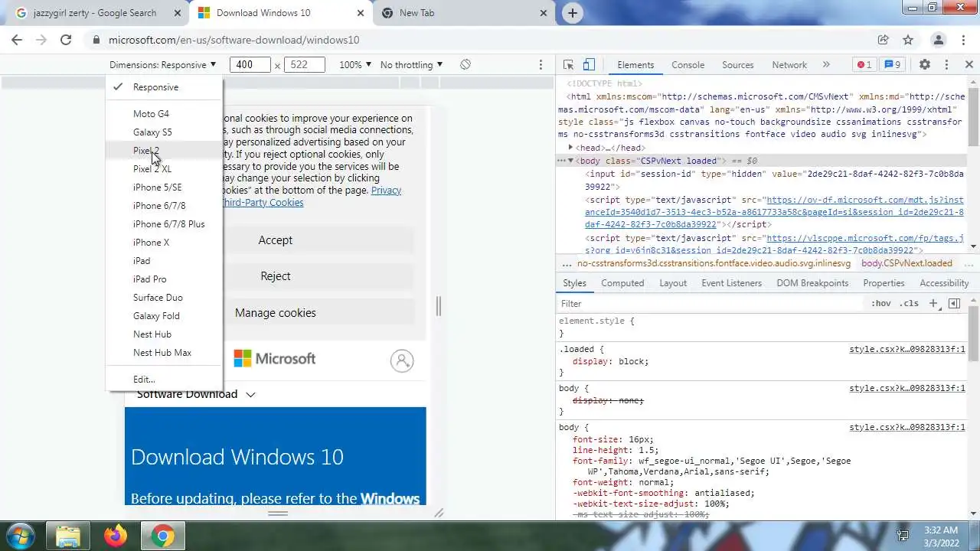Open Chrome profile avatar icon
The height and width of the screenshot is (551, 980).
(x=939, y=40)
